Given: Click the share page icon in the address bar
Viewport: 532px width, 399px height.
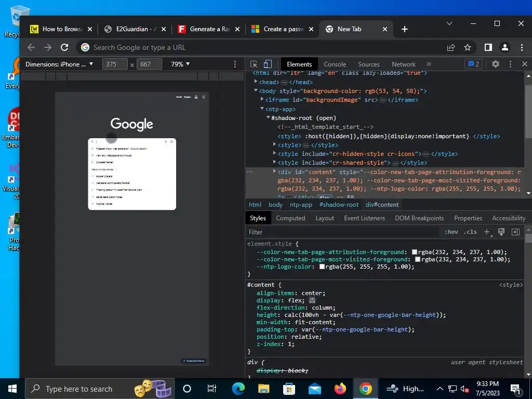Looking at the screenshot, I should tap(450, 47).
